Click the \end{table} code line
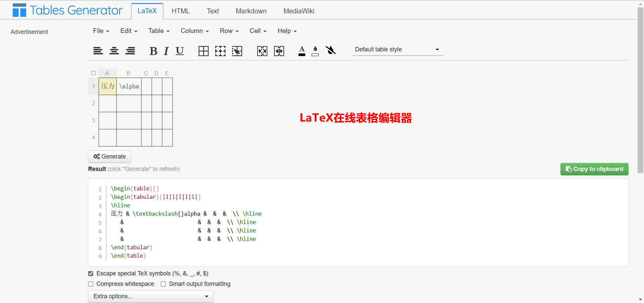Viewport: 644px width, 303px height. tap(128, 256)
